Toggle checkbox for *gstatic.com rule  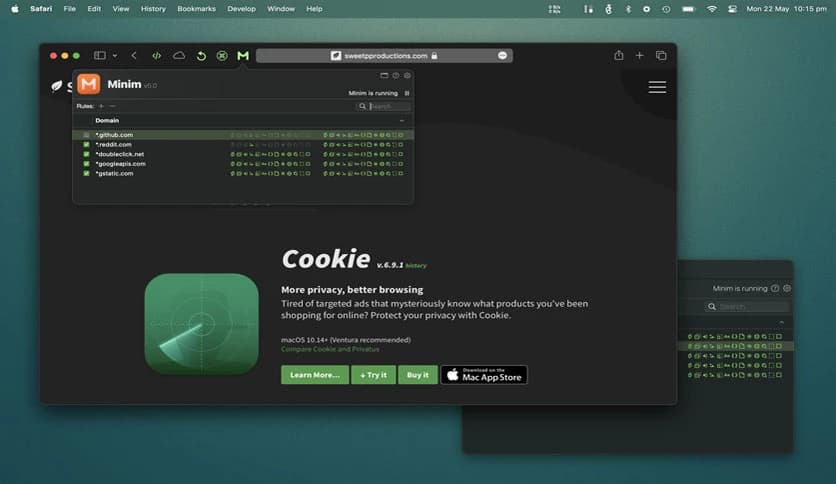click(x=86, y=173)
